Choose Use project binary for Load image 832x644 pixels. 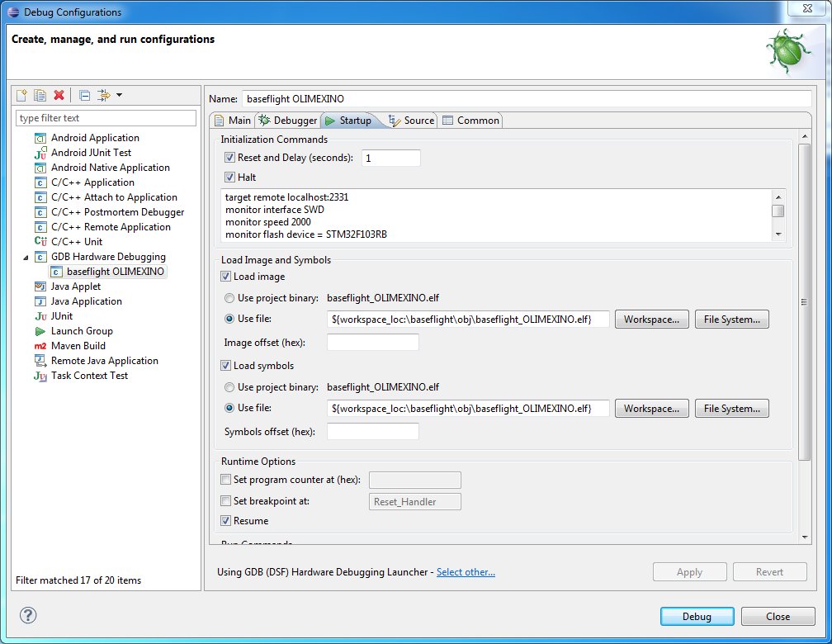click(229, 298)
